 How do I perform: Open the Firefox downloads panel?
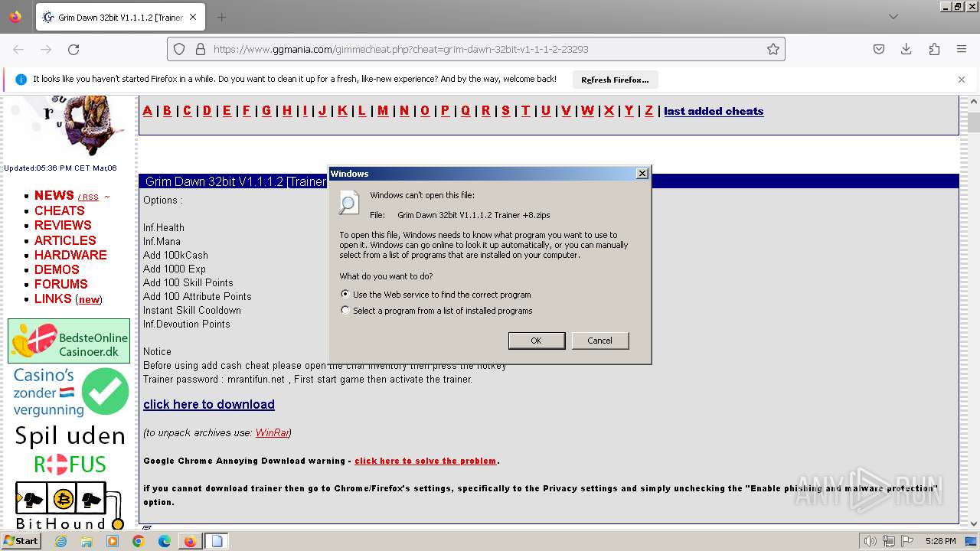click(906, 49)
